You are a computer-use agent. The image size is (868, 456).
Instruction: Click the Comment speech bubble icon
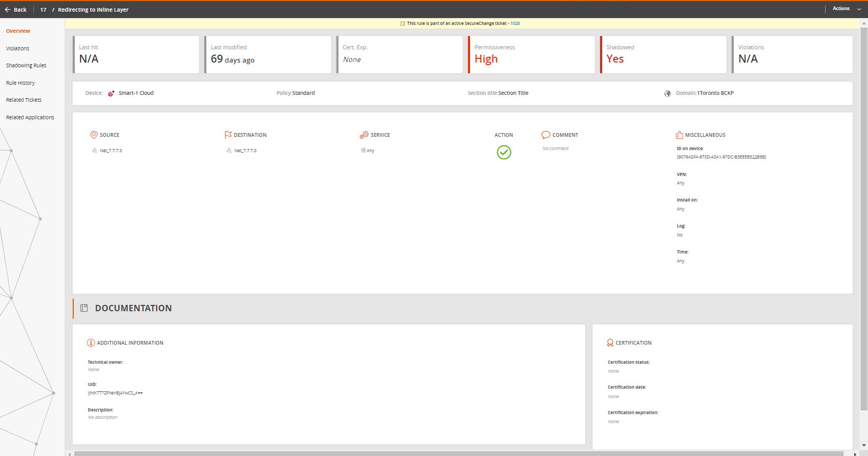coord(545,135)
